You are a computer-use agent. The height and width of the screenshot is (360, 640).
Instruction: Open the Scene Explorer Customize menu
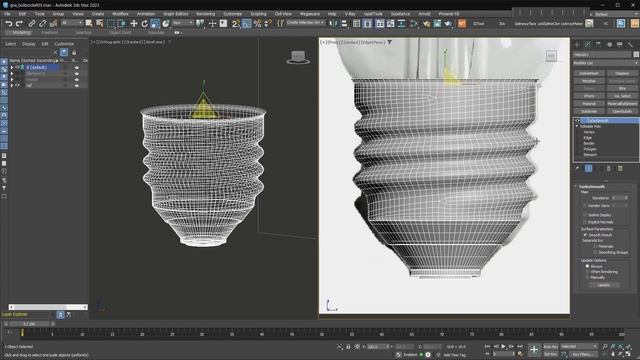pyautogui.click(x=64, y=44)
